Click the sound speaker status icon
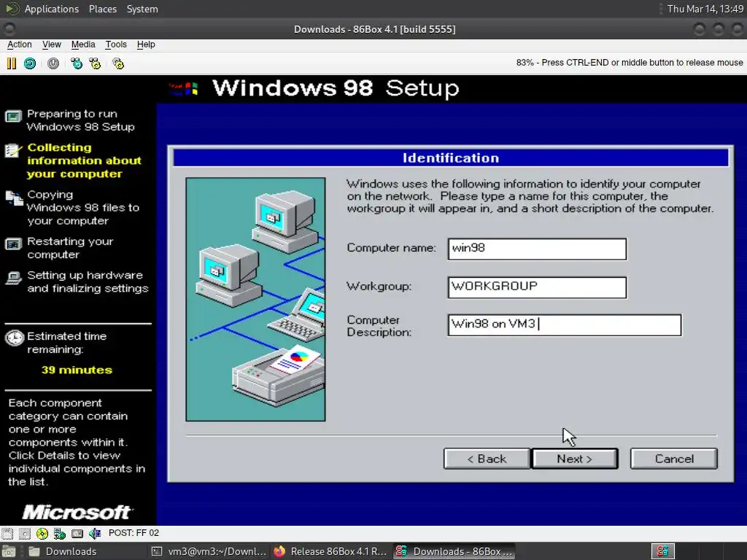This screenshot has width=747, height=560. pos(95,533)
